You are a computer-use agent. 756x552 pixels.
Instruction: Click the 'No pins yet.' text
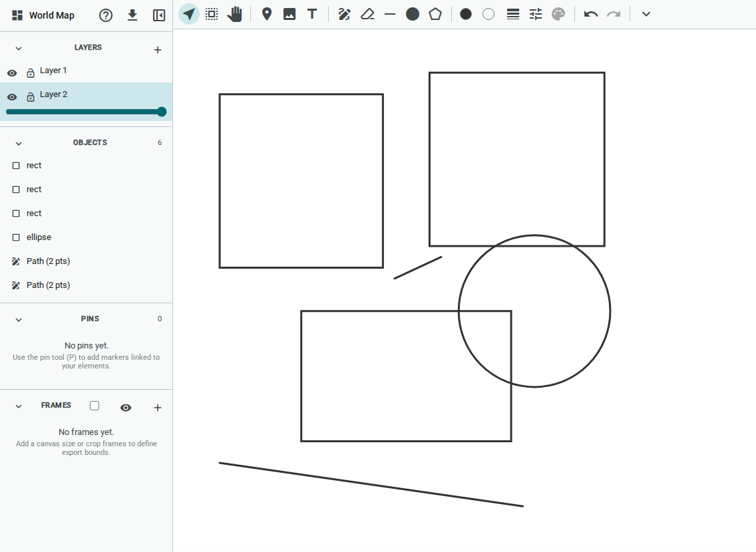coord(87,346)
